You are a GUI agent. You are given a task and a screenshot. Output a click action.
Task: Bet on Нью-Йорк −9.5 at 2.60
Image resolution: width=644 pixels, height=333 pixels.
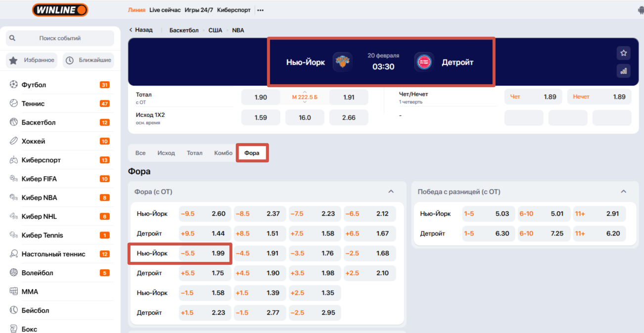tap(204, 214)
